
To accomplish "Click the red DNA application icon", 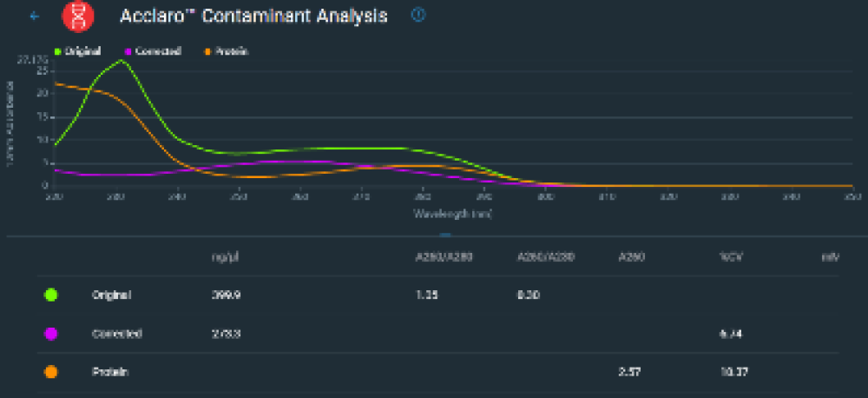I will 79,17.
